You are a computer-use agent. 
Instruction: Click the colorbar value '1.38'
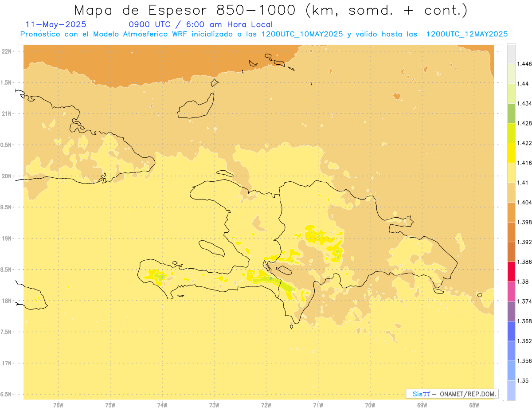[523, 282]
